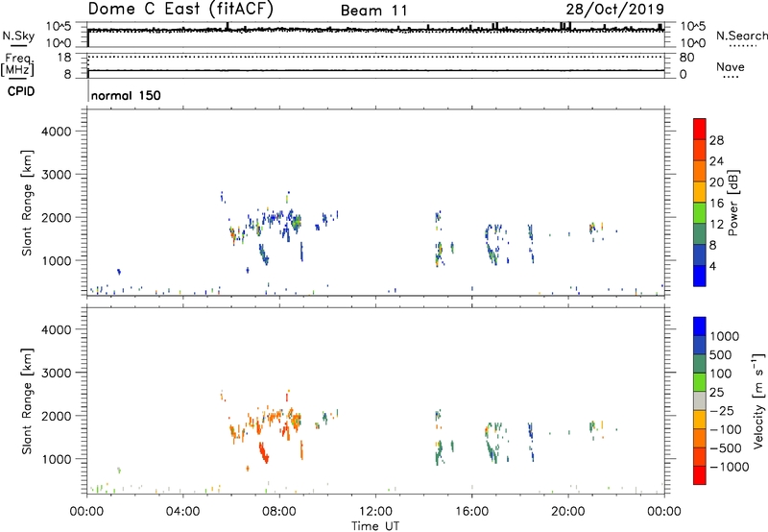Click the '4000' tick of power panel axis

point(56,132)
